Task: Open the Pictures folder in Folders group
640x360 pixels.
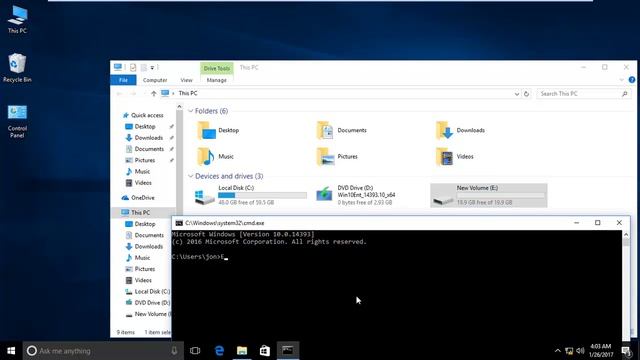Action: pyautogui.click(x=337, y=156)
